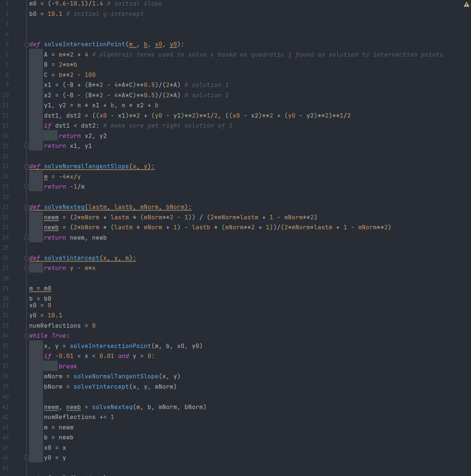Viewport: 471px width, 476px height.
Task: Fold the solveNexteq function definition
Action: click(x=26, y=207)
